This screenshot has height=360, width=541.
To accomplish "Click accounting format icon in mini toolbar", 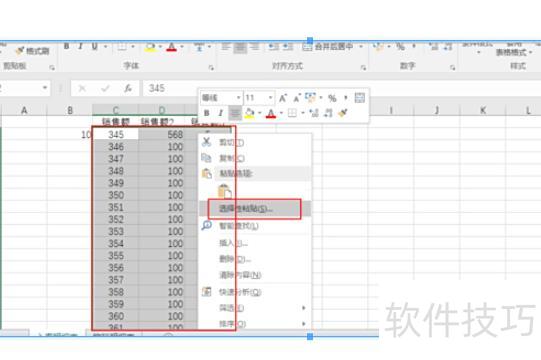I will pyautogui.click(x=311, y=98).
